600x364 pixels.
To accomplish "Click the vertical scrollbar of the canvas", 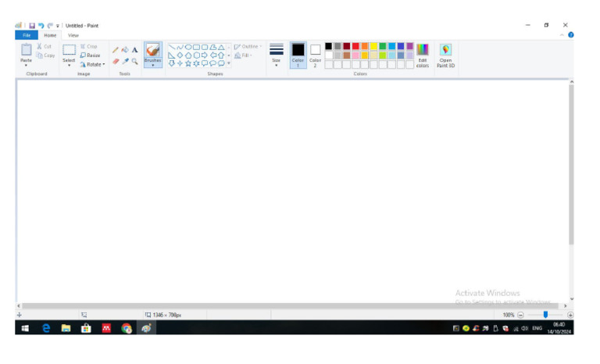I will (571, 165).
